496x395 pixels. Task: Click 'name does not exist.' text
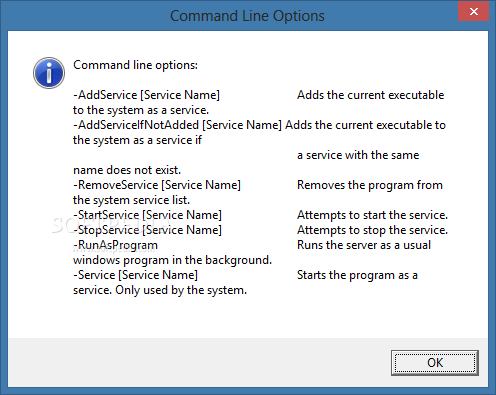[127, 170]
